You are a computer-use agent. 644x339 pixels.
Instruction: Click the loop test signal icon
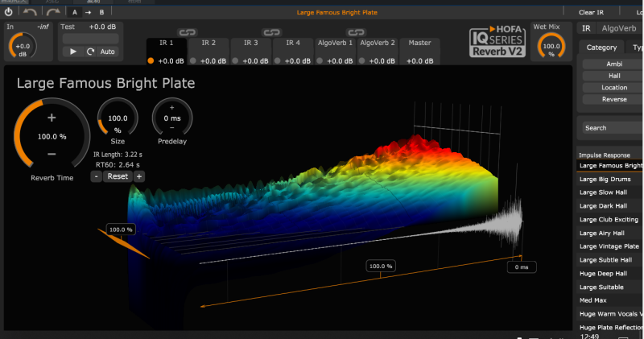pyautogui.click(x=90, y=52)
